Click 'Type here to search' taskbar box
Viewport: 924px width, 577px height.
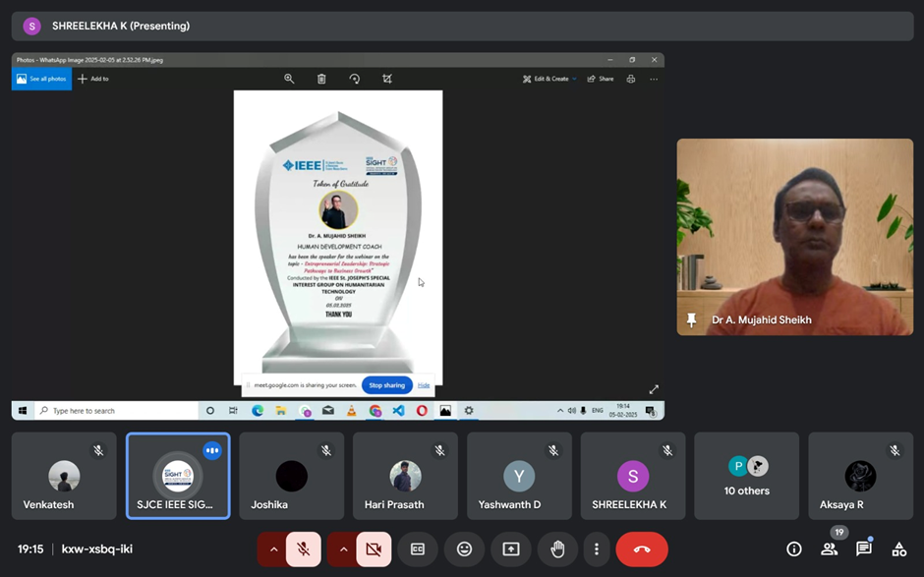[116, 411]
